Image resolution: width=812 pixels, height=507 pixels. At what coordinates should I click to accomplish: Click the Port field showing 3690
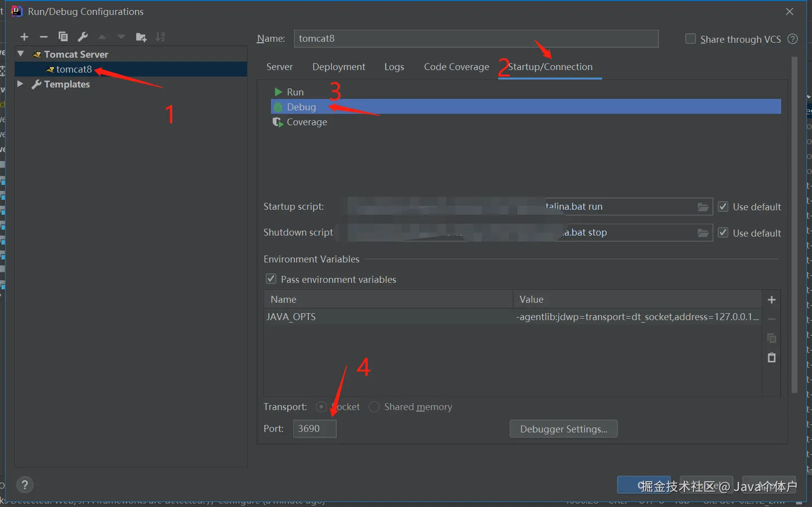point(315,428)
